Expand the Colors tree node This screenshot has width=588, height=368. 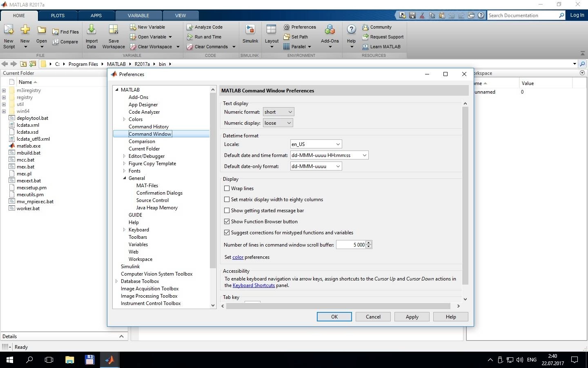click(x=125, y=119)
